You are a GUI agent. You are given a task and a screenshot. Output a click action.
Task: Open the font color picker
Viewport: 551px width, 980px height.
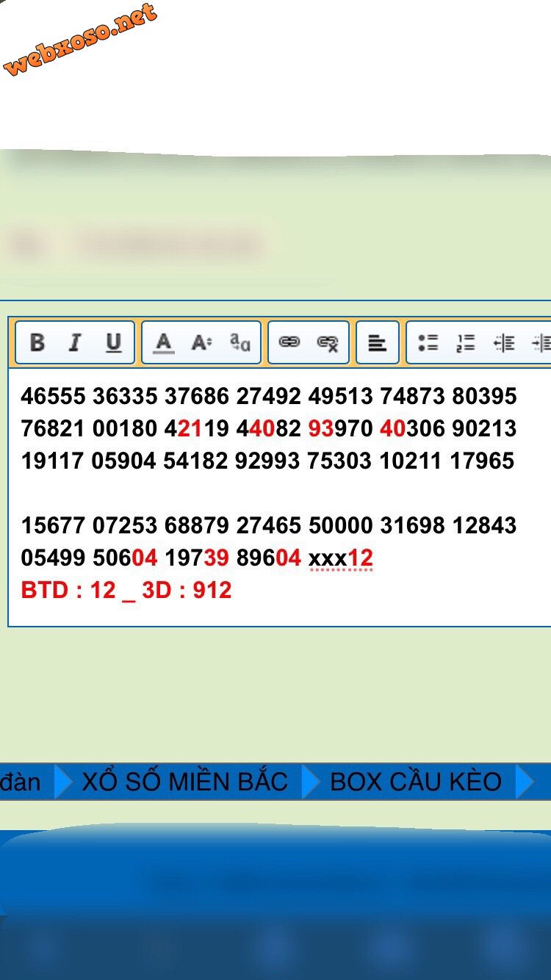(164, 342)
